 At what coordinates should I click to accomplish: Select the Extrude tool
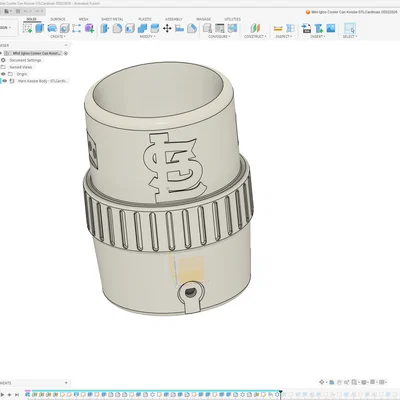click(40, 28)
